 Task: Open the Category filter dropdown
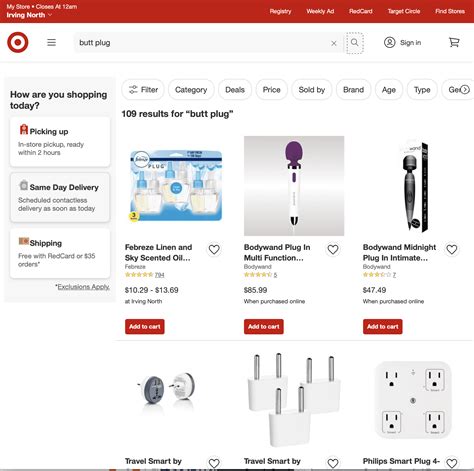[x=191, y=90]
